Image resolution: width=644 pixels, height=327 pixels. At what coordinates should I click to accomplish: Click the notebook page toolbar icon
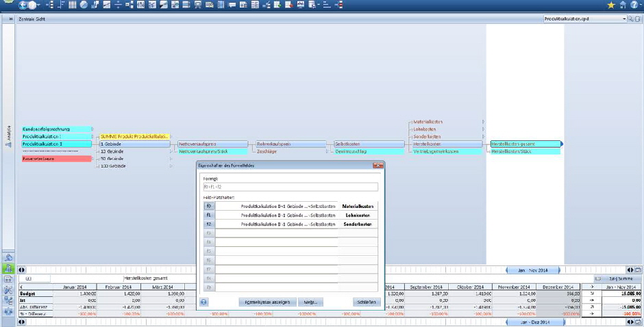(221, 5)
